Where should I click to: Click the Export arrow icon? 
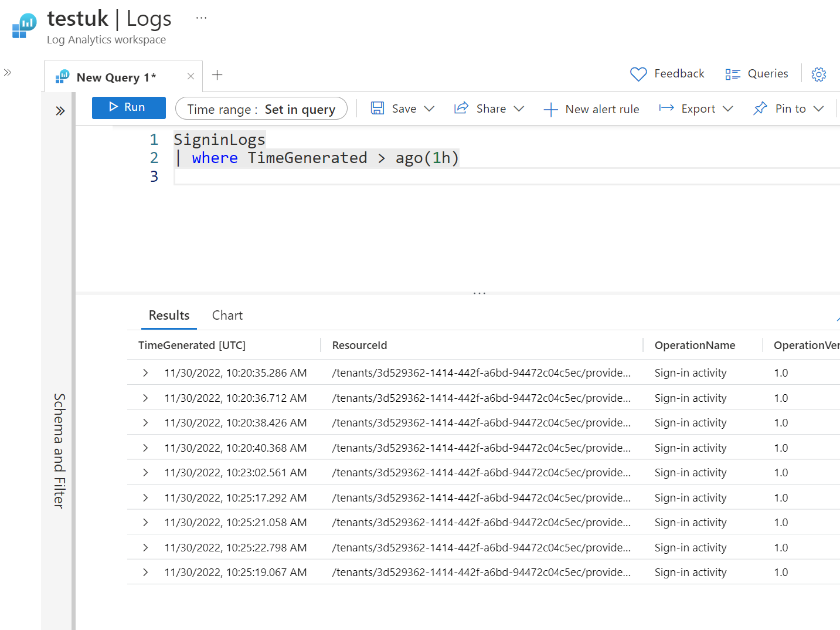666,108
